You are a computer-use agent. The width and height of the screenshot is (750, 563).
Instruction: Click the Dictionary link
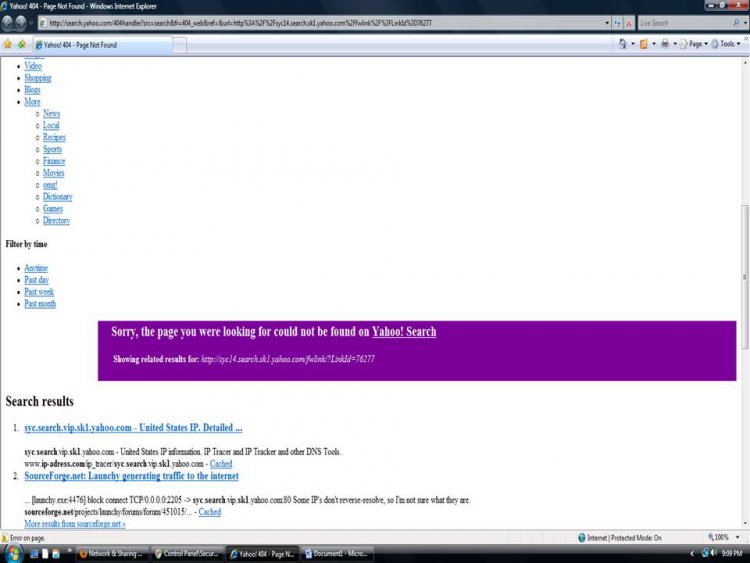click(x=57, y=197)
